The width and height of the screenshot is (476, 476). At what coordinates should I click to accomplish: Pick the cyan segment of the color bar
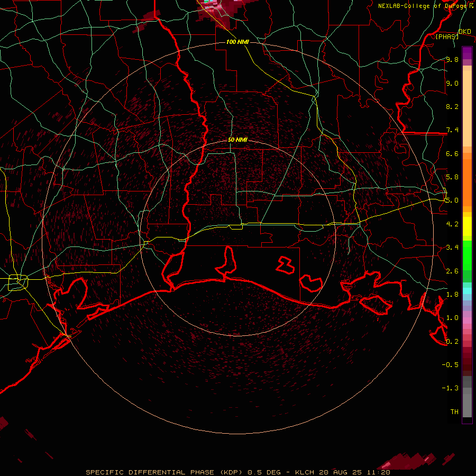467,291
